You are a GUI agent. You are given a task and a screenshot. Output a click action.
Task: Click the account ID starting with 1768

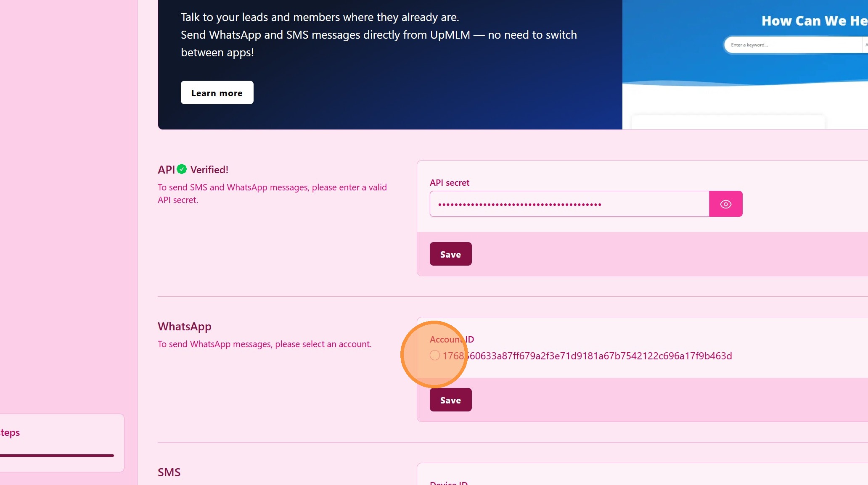point(587,356)
